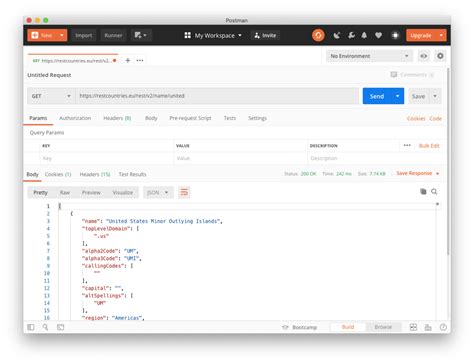Select the Visualize response view
The image size is (474, 364).
pyautogui.click(x=122, y=193)
